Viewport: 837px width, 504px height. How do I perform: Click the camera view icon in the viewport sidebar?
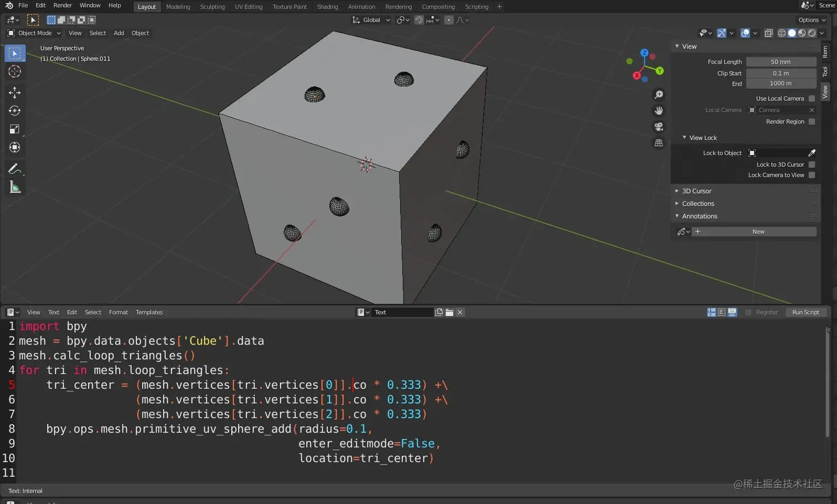click(x=658, y=126)
